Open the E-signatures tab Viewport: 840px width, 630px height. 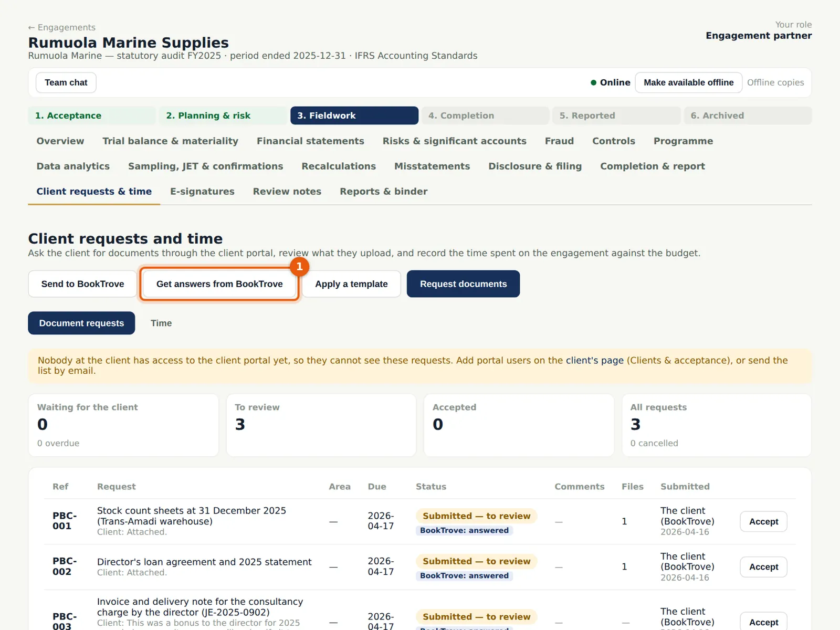[x=202, y=191]
